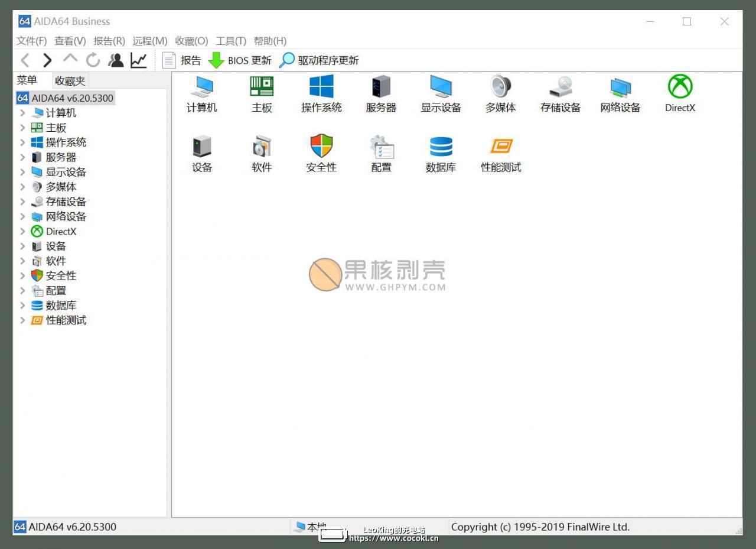Open the 工具(T) menu
Screen dimensions: 756x549
click(231, 41)
